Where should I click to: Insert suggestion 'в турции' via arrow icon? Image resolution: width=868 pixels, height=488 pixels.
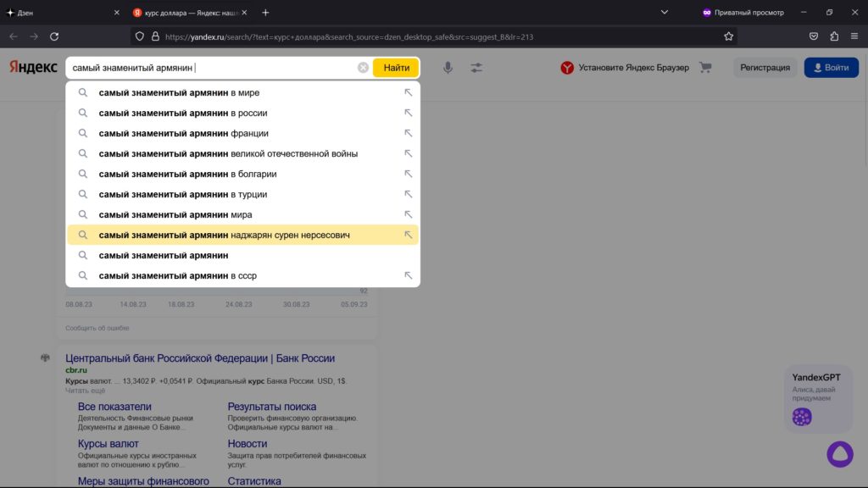408,194
